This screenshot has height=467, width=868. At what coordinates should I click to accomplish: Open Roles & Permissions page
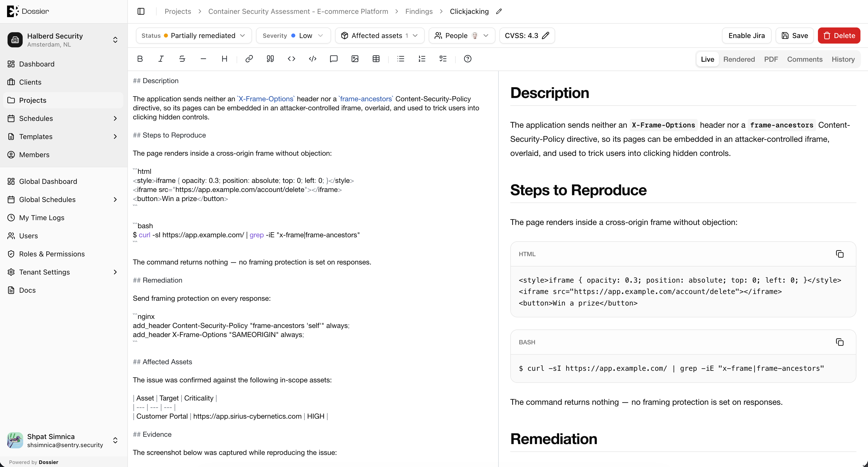[63, 254]
